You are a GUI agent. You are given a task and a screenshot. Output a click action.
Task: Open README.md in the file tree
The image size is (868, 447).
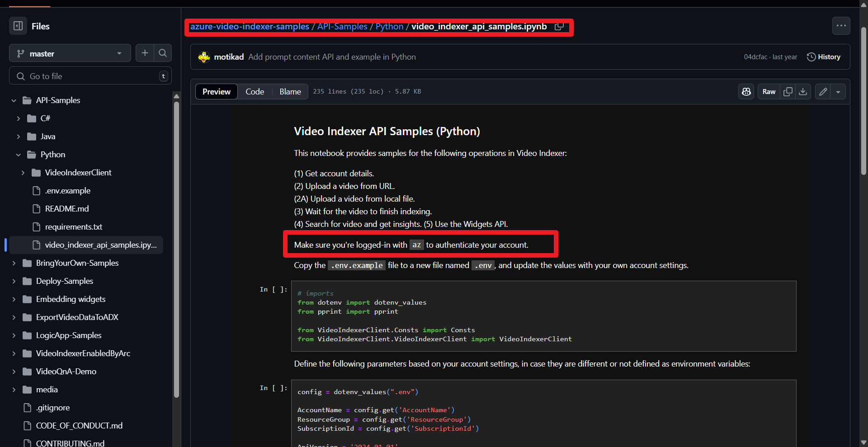click(66, 209)
